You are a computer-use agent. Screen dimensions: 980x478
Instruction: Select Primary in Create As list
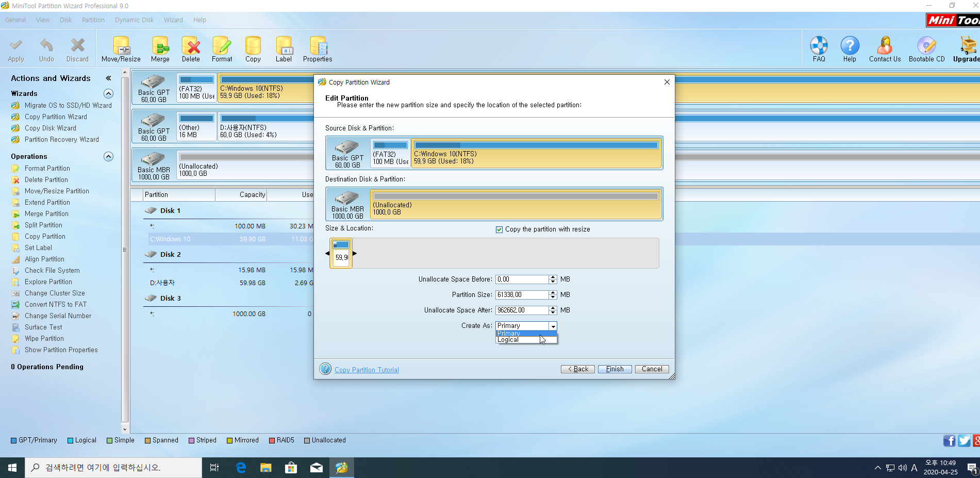point(526,334)
